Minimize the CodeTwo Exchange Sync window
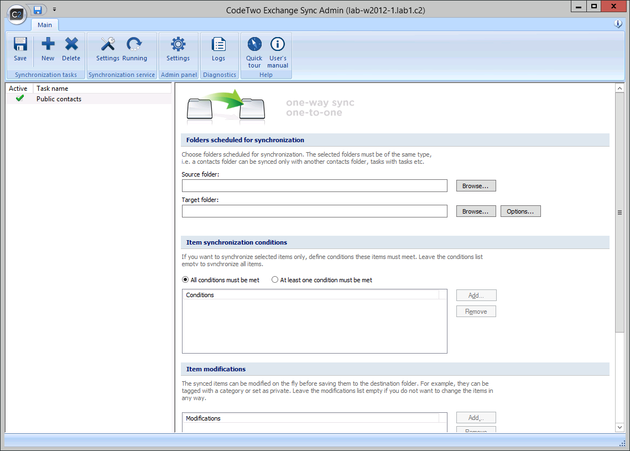Image resolution: width=630 pixels, height=451 pixels. [578, 6]
